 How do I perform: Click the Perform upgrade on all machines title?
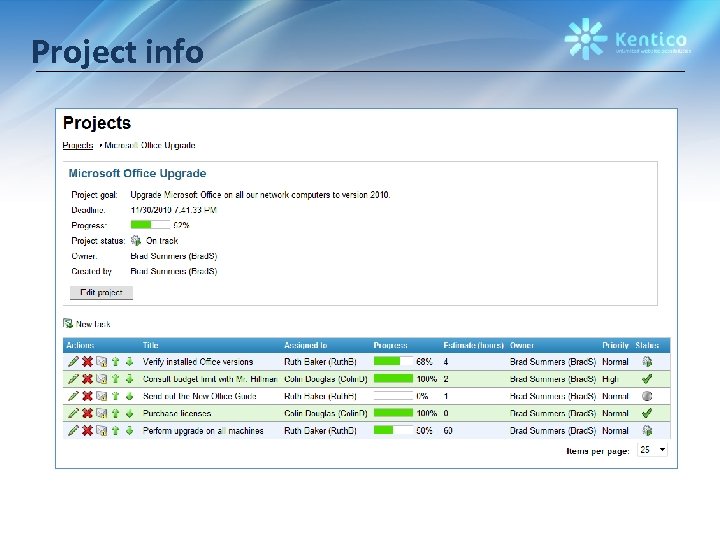pos(203,431)
